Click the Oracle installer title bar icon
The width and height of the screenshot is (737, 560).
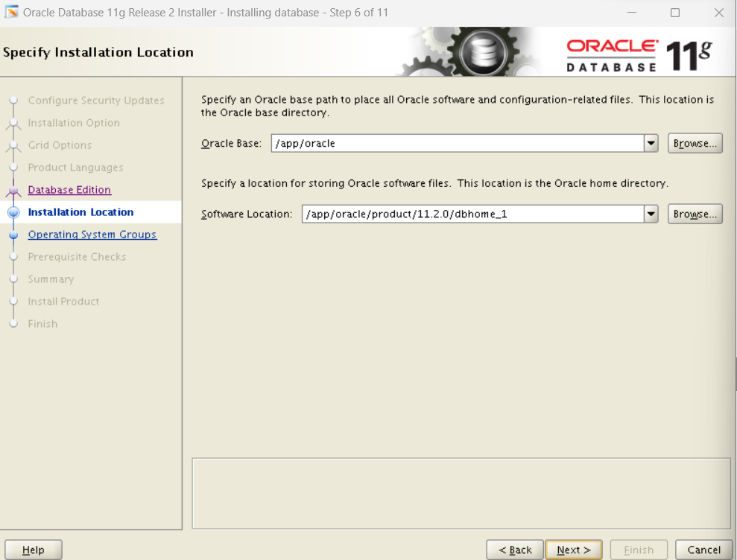(11, 12)
